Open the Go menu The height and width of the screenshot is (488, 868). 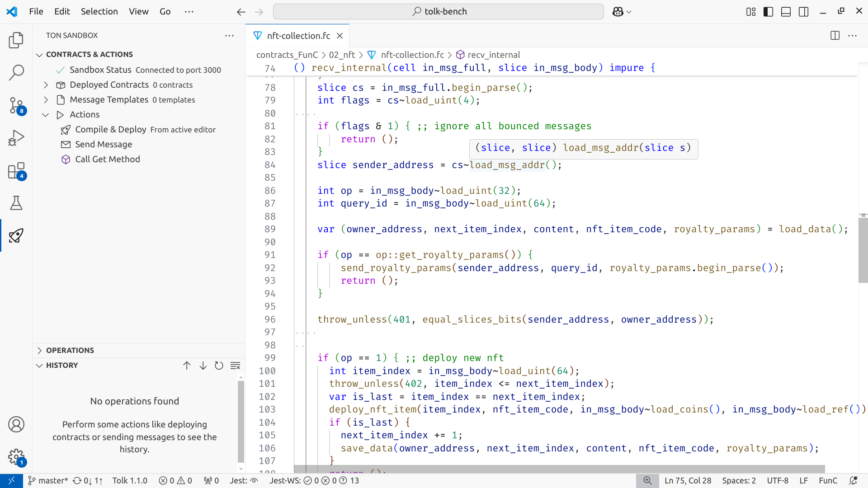pos(165,12)
